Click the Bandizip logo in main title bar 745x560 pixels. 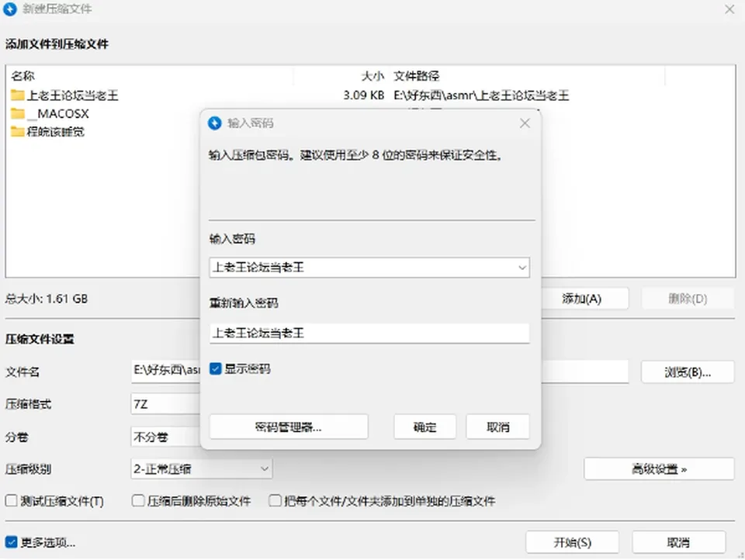(x=9, y=9)
